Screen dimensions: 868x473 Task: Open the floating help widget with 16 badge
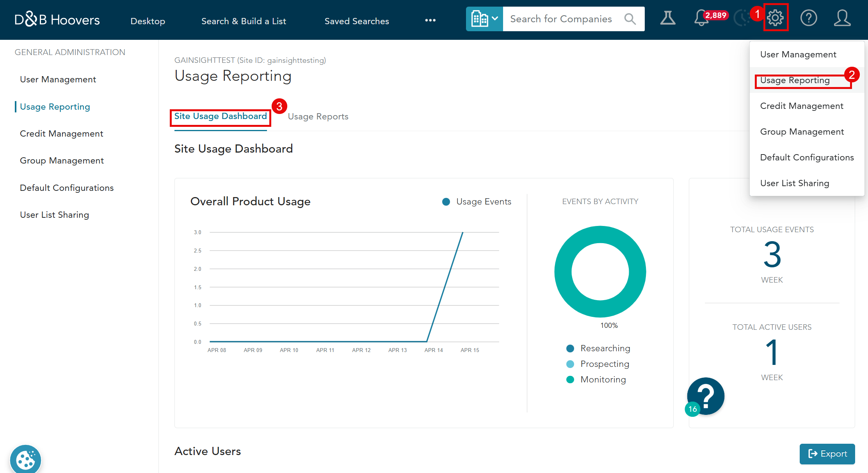(705, 397)
